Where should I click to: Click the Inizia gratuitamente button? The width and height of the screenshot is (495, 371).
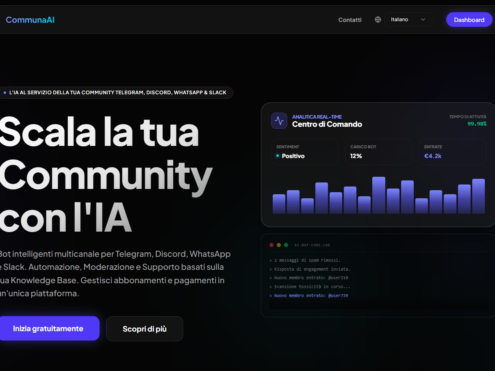pos(48,329)
